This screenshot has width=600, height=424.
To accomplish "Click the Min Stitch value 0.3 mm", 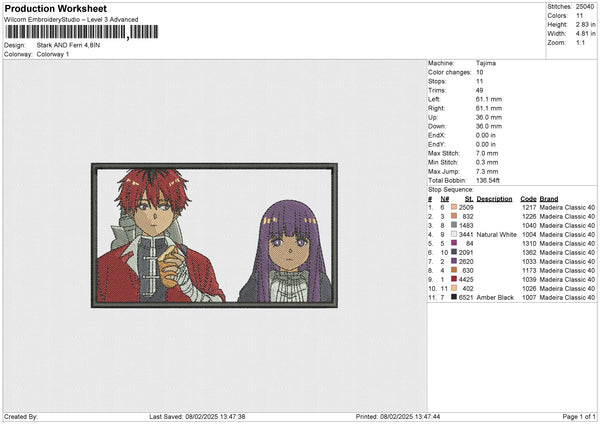I will click(x=487, y=162).
